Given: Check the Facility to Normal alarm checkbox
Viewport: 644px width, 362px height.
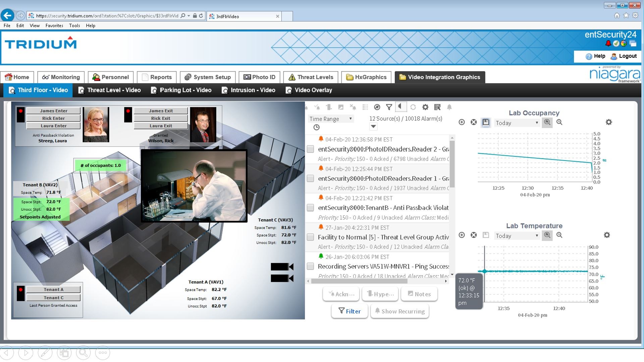Looking at the screenshot, I should 310,237.
